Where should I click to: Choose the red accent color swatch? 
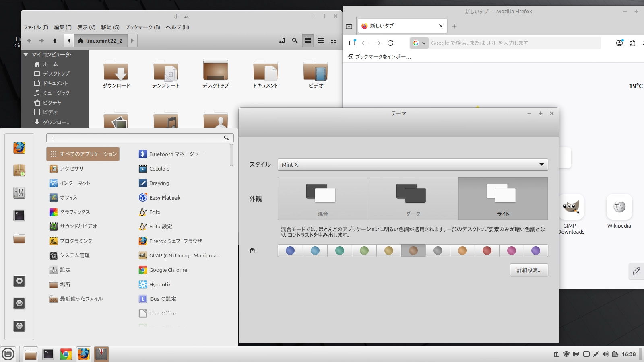(x=487, y=251)
